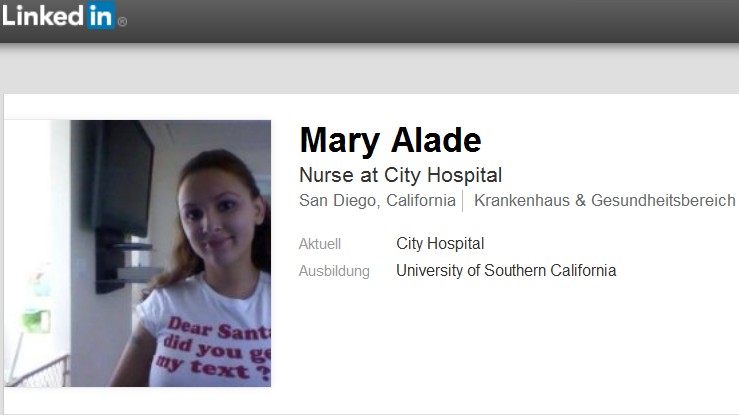Image resolution: width=739 pixels, height=415 pixels.
Task: Click the profile name Mary Alade
Action: click(390, 140)
